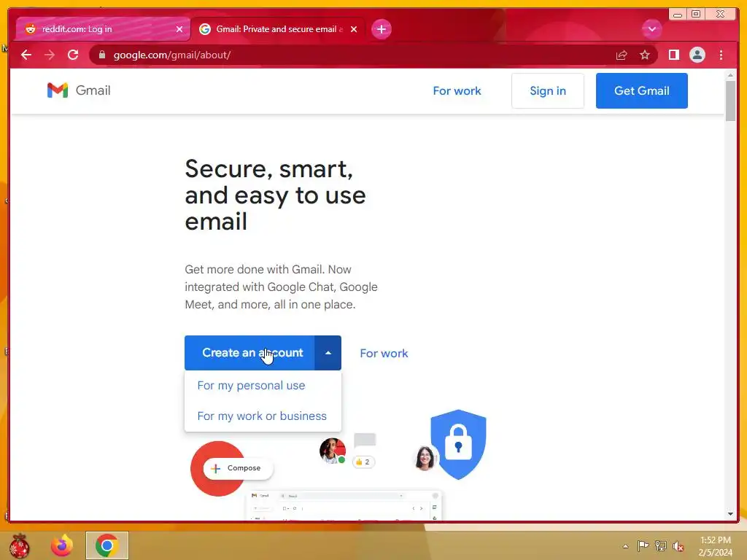Click the thumbs-up reaction bubble
Screen dimensions: 747x560
coord(363,462)
